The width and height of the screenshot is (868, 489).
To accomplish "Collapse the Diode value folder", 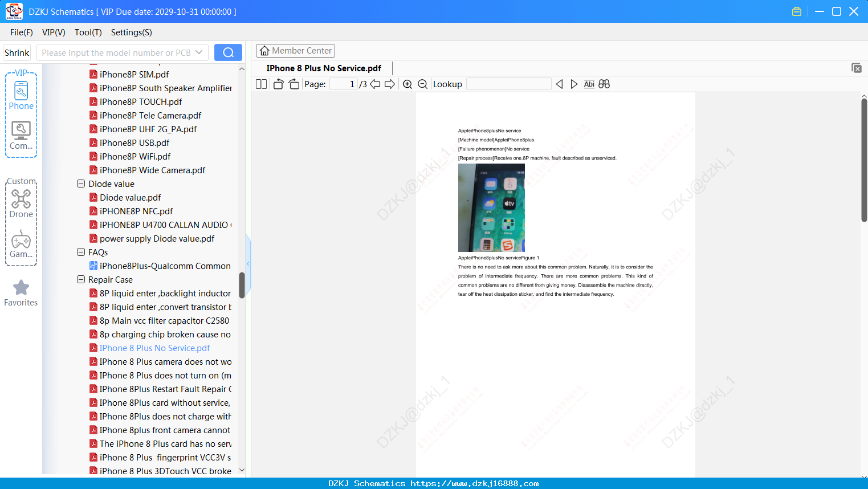I will [81, 184].
